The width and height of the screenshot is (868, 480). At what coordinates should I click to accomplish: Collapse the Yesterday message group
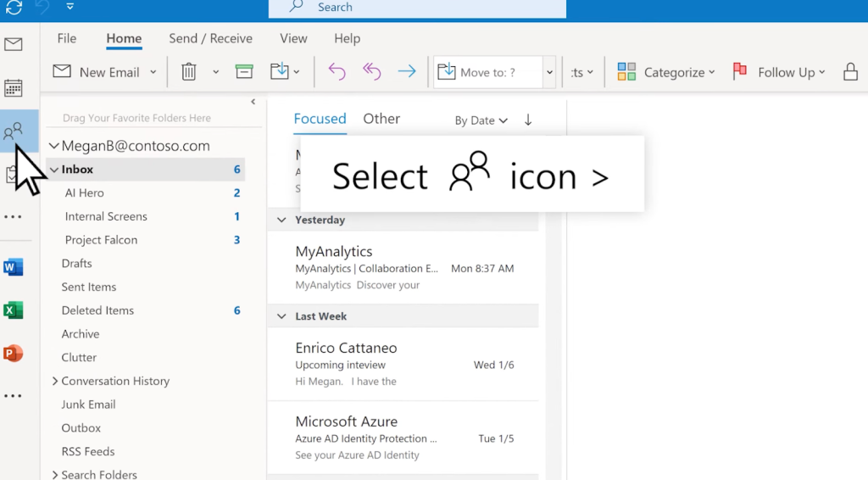282,220
